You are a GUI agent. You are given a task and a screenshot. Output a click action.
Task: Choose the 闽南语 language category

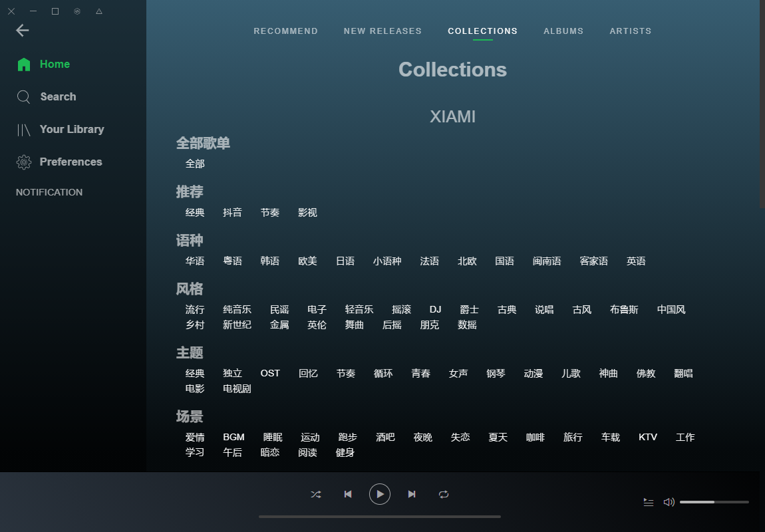(546, 261)
